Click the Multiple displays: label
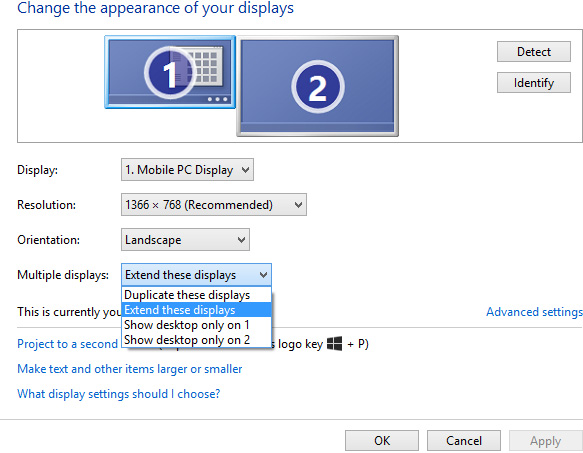 [63, 275]
